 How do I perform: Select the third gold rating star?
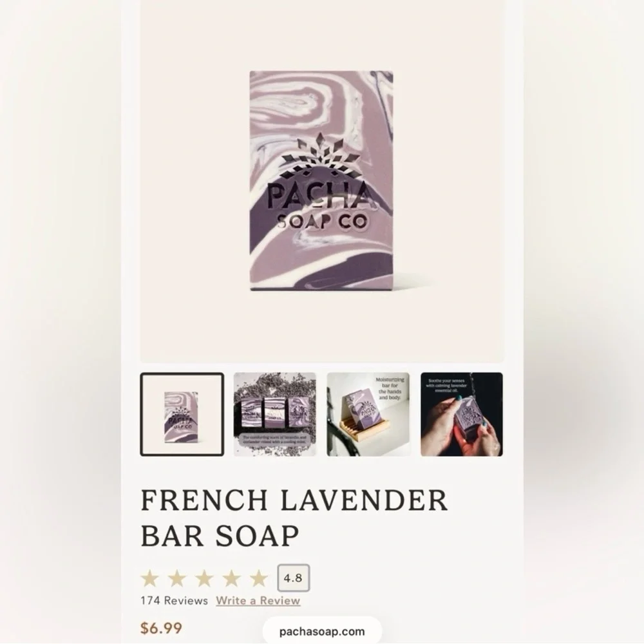pyautogui.click(x=204, y=578)
